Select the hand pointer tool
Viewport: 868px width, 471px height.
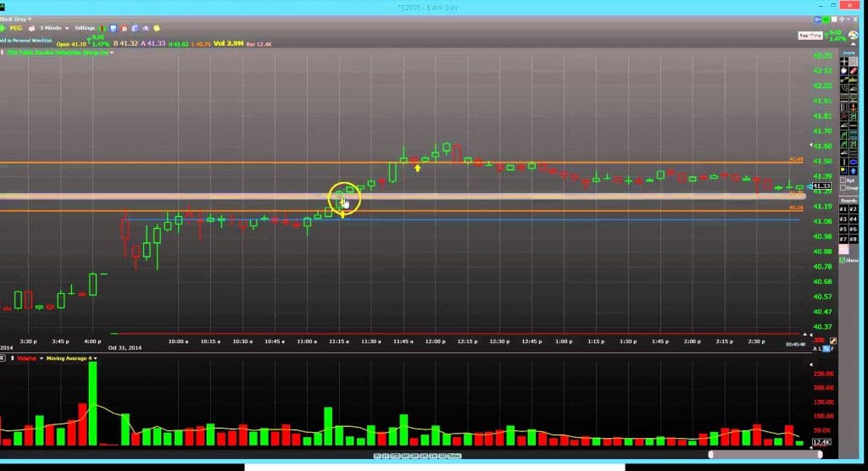843,71
